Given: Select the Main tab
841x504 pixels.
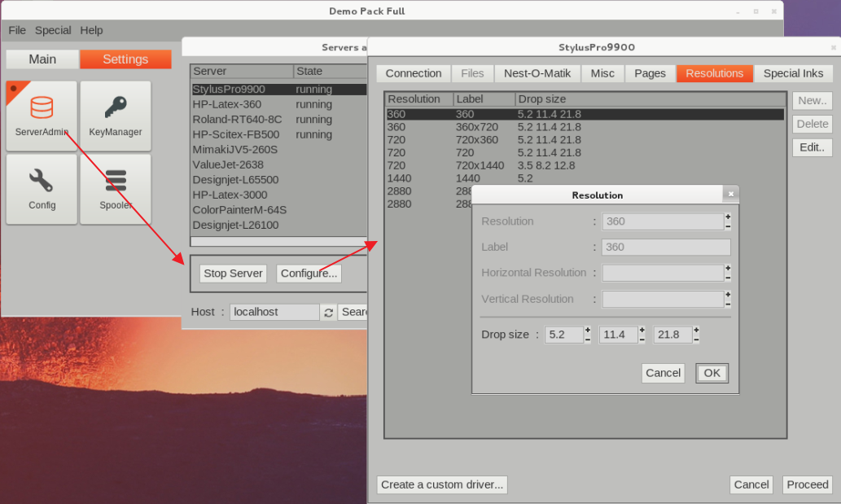Looking at the screenshot, I should coord(42,59).
